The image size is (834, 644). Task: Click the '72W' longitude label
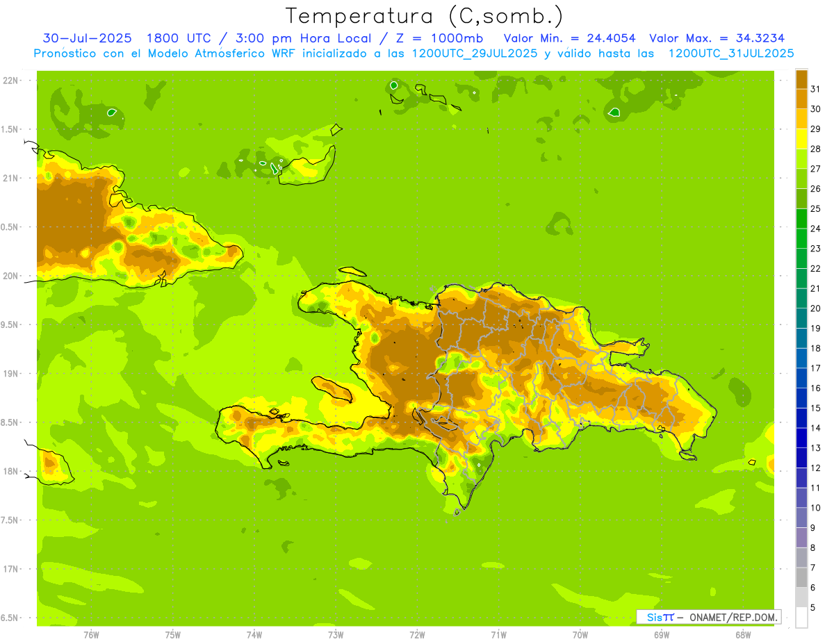[x=417, y=634]
